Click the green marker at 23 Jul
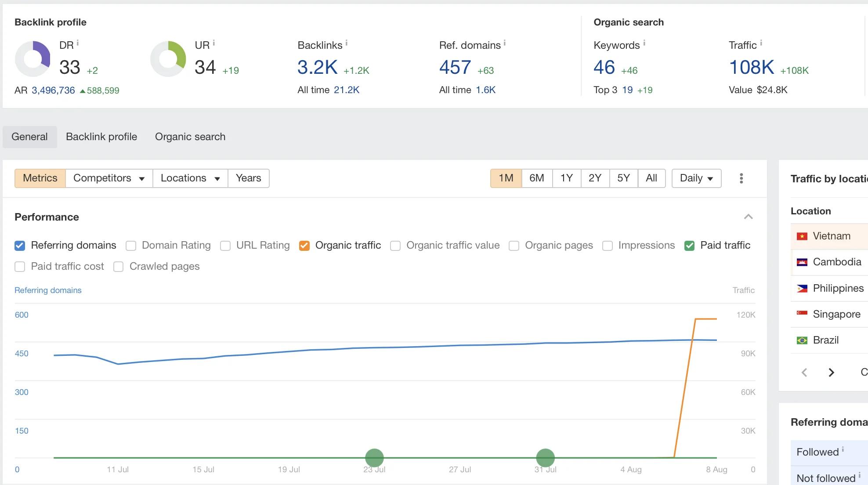Image resolution: width=868 pixels, height=485 pixels. click(x=374, y=458)
